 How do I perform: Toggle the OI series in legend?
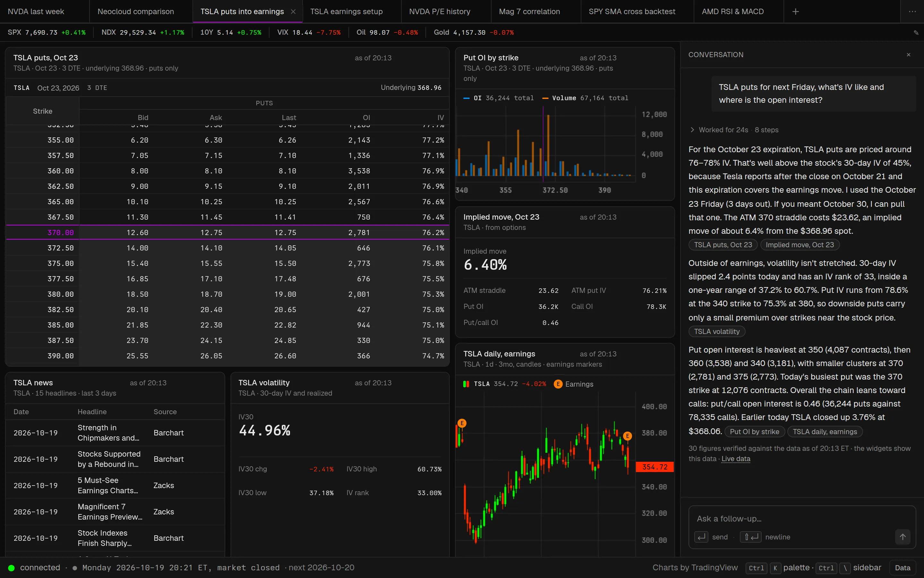pos(498,98)
